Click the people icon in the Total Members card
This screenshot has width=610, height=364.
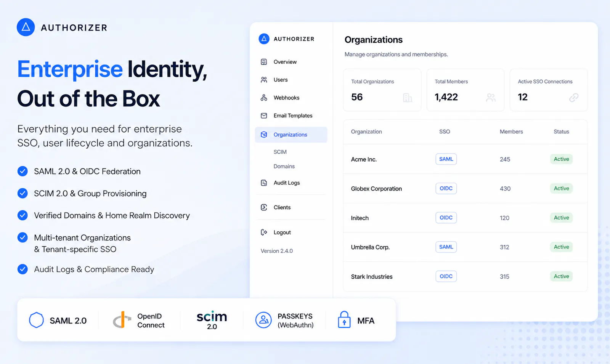pos(491,98)
